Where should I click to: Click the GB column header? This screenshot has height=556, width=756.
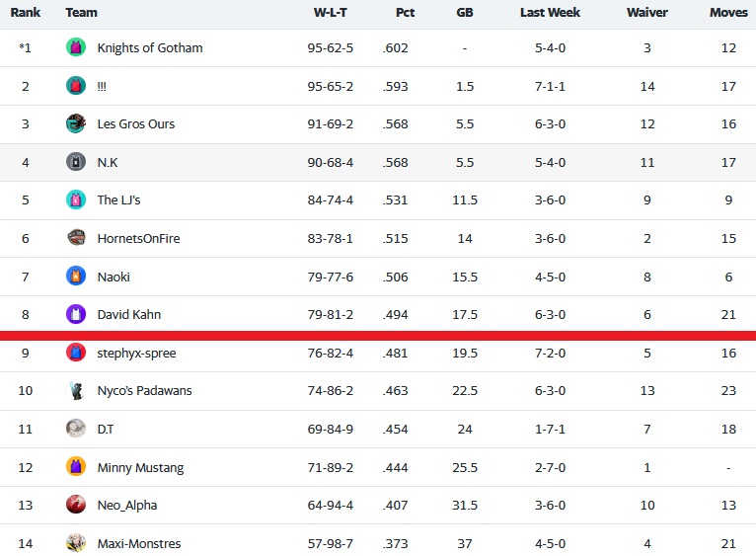[465, 13]
